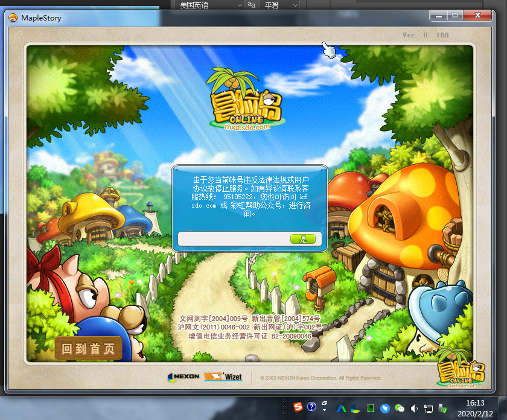The image size is (507, 420).
Task: Click the small 冒险岛 Online logo below the artwork
Action: [461, 368]
